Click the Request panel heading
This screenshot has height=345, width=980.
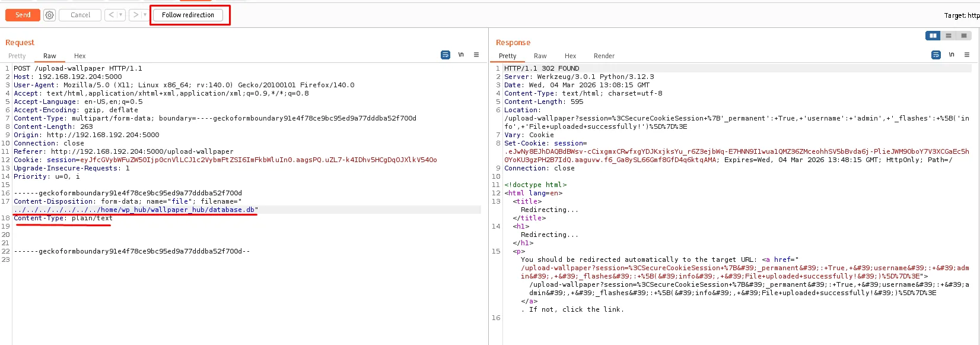point(20,42)
